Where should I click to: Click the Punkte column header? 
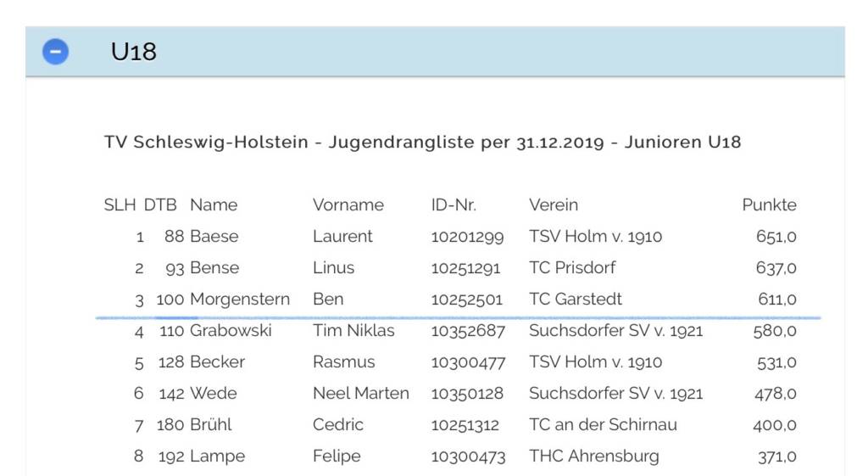click(769, 205)
